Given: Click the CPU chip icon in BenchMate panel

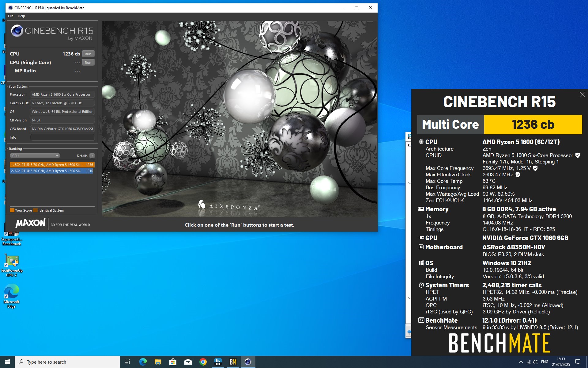Looking at the screenshot, I should click(x=421, y=142).
